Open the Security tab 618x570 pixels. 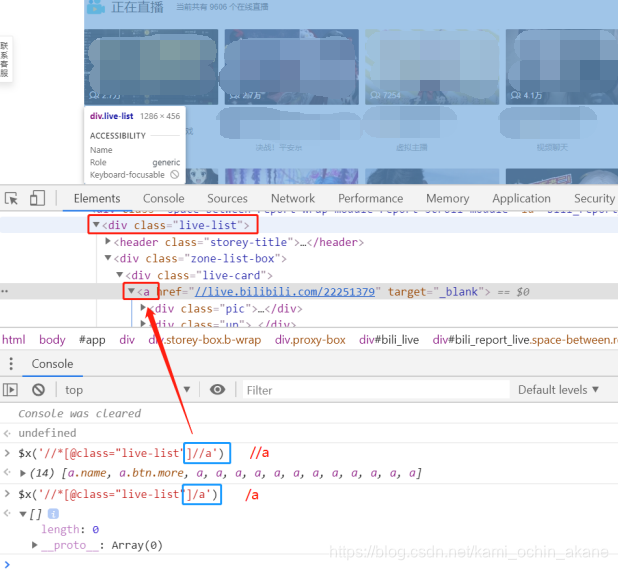click(x=594, y=198)
